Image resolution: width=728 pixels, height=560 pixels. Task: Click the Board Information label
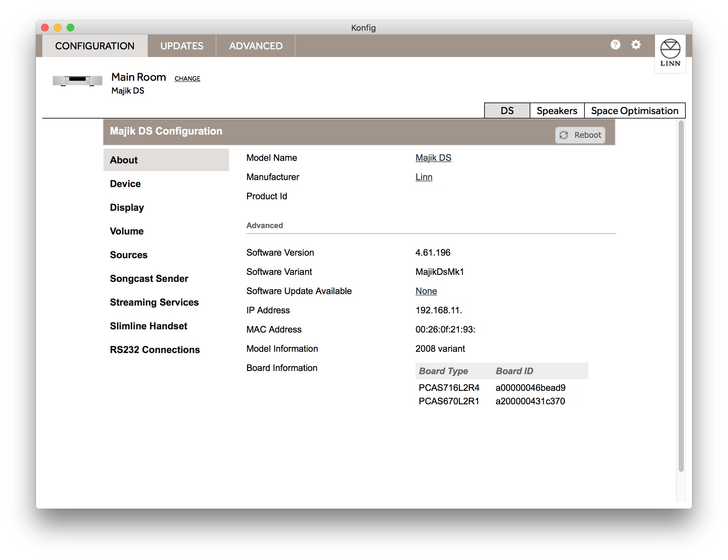click(282, 368)
